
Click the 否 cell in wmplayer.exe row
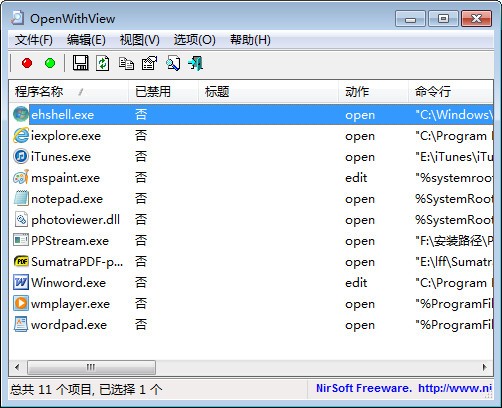pos(141,303)
